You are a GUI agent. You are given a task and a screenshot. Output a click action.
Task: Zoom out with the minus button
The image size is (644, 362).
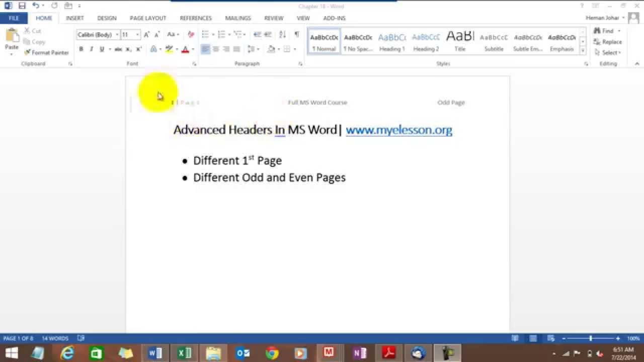tap(565, 338)
